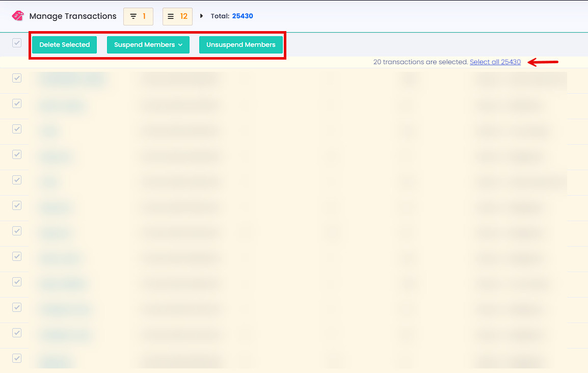
Task: Open the filters button showing 1
Action: tap(139, 16)
